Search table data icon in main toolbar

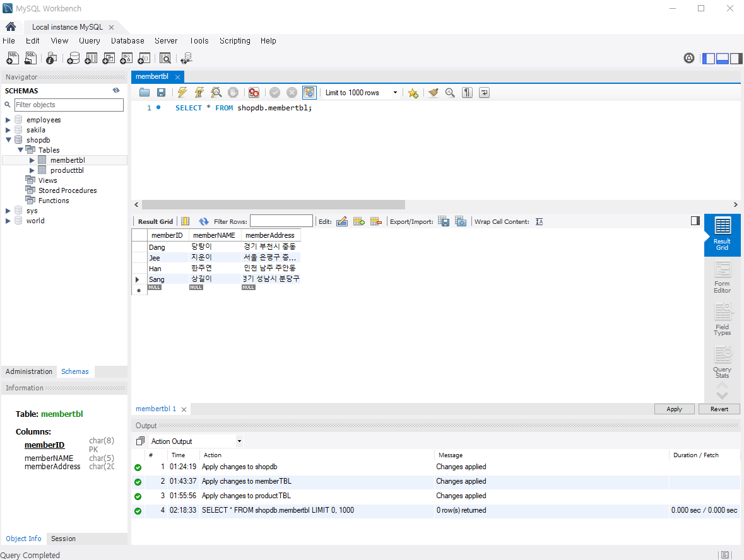coord(165,58)
